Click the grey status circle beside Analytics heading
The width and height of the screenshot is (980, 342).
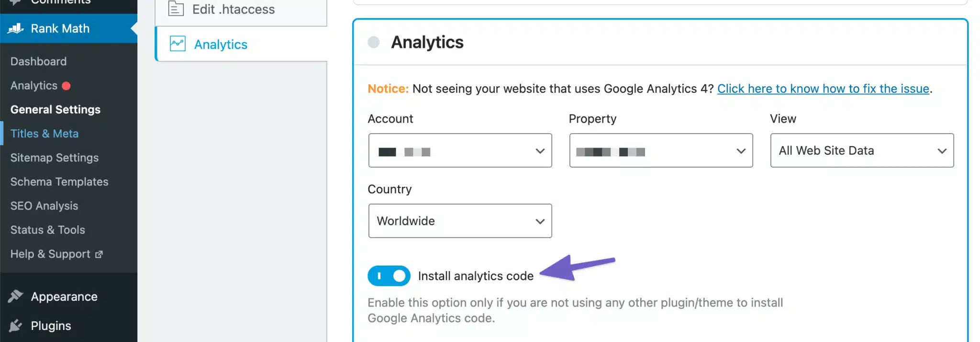click(x=374, y=42)
